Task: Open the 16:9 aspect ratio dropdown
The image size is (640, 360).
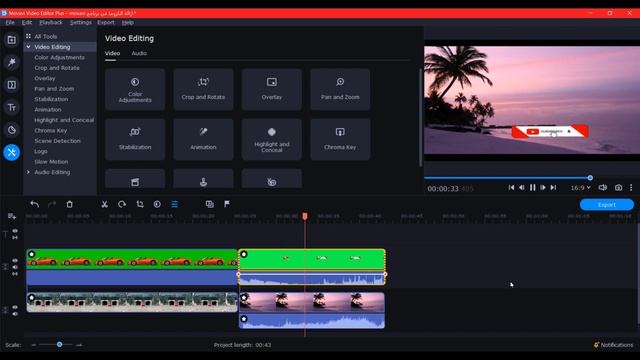Action: click(x=580, y=188)
